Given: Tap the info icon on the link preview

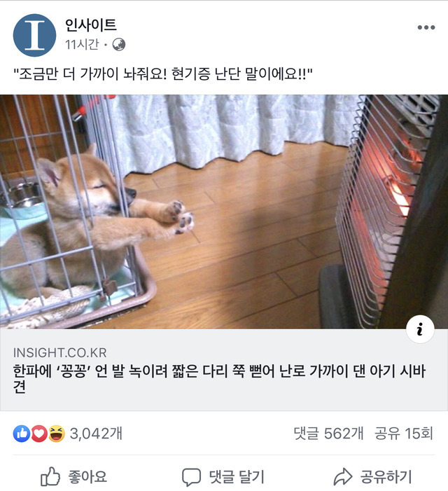Looking at the screenshot, I should [x=420, y=329].
